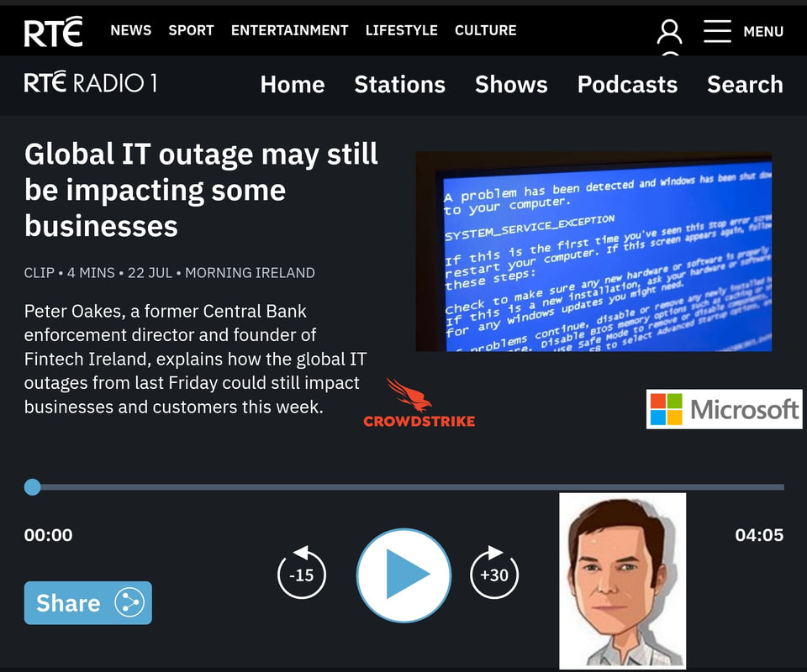This screenshot has width=807, height=672.
Task: Click the total duration '04:05'
Action: [759, 535]
